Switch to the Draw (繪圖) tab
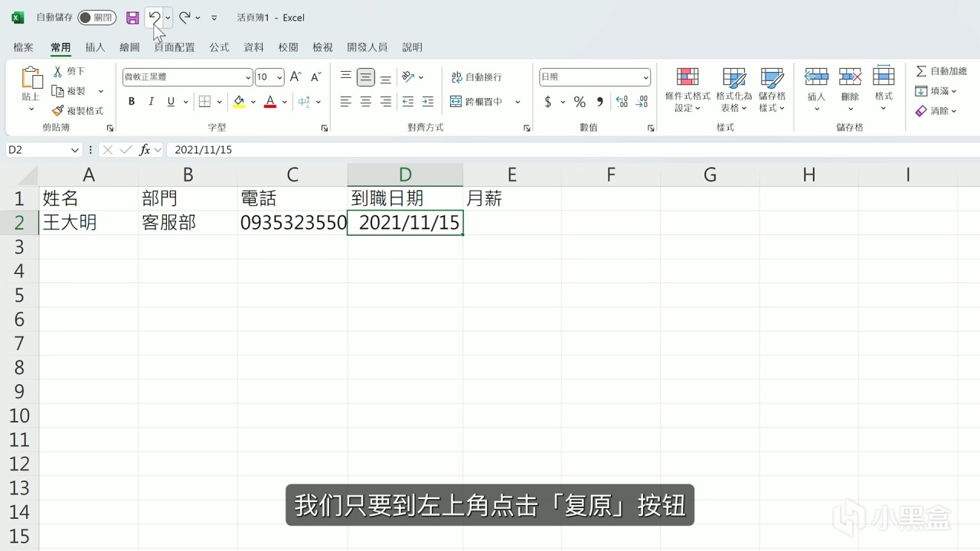Viewport: 980px width, 551px height. point(129,47)
